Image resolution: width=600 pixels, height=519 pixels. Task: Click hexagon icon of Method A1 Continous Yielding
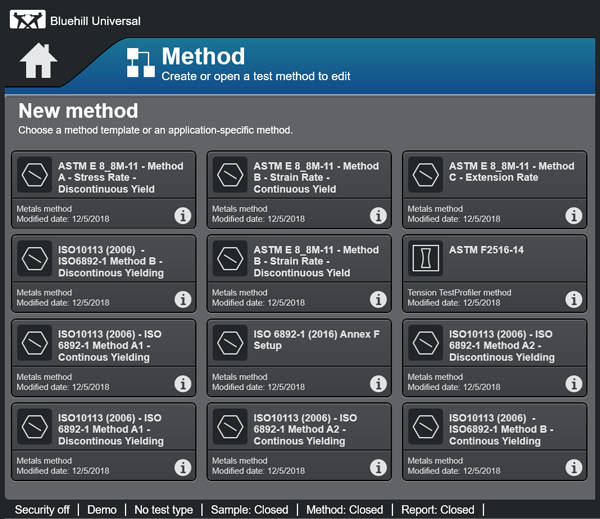tap(35, 343)
